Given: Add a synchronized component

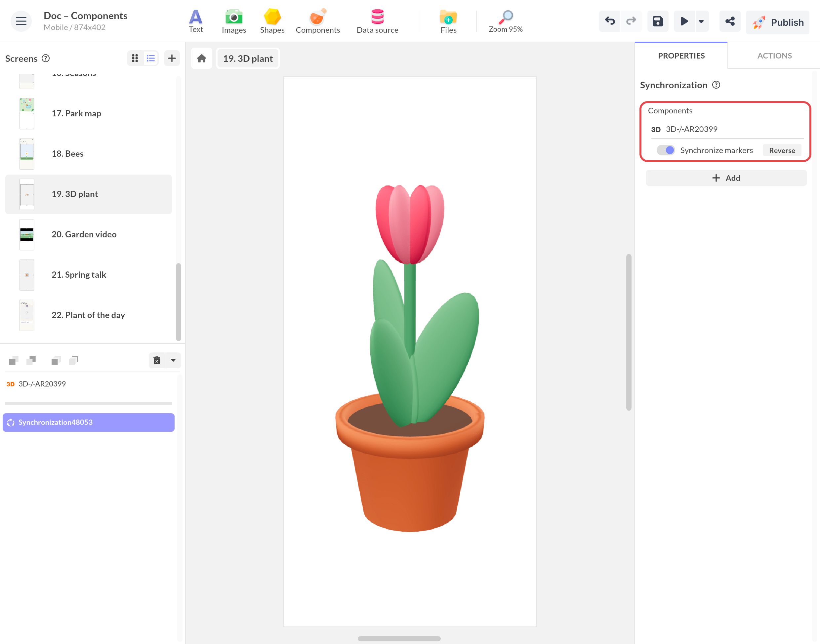Looking at the screenshot, I should pos(726,178).
